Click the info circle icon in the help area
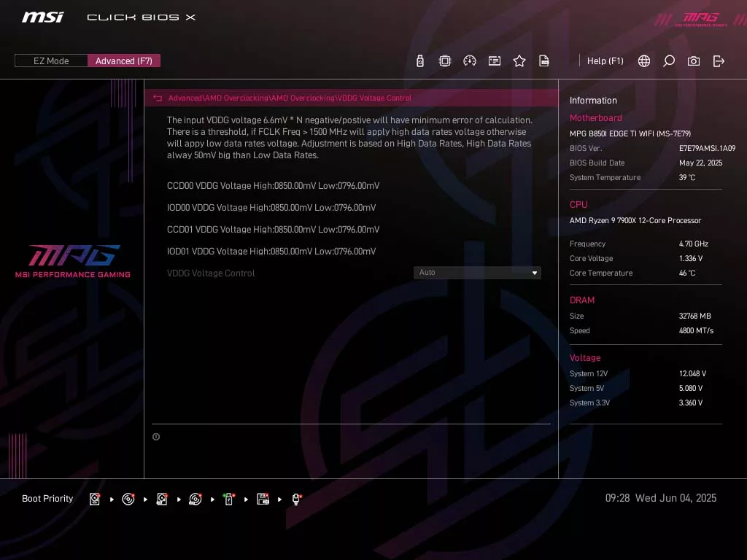 coord(156,437)
